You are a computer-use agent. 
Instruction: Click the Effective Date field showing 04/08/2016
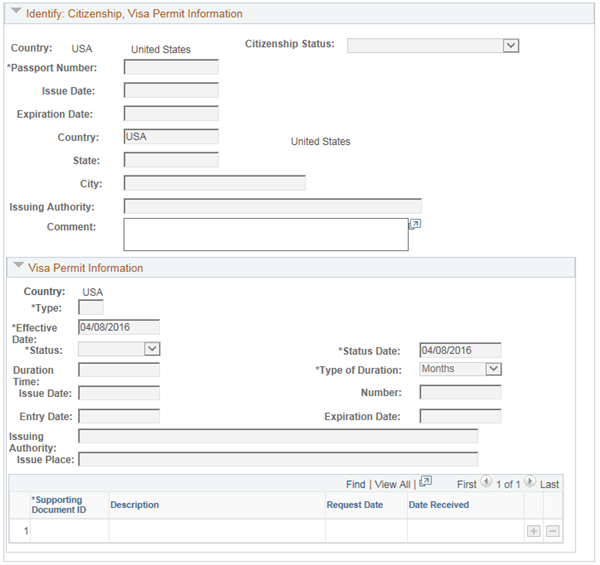pos(118,327)
